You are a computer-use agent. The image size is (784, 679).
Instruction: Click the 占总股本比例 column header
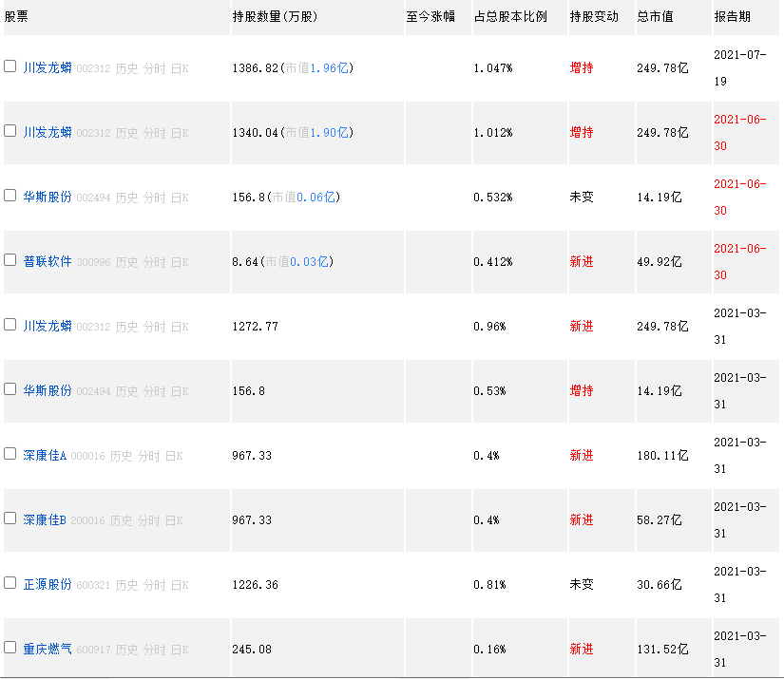(x=510, y=16)
